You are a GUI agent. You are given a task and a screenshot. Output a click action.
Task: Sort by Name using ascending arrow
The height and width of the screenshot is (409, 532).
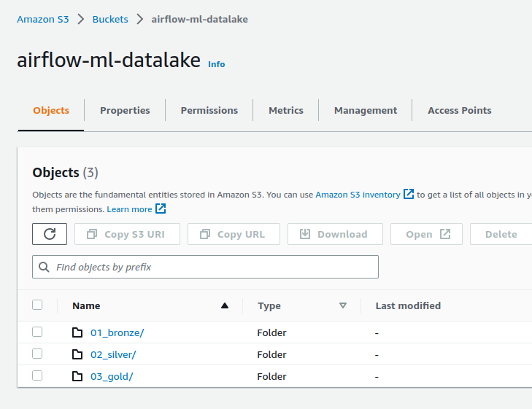point(225,305)
